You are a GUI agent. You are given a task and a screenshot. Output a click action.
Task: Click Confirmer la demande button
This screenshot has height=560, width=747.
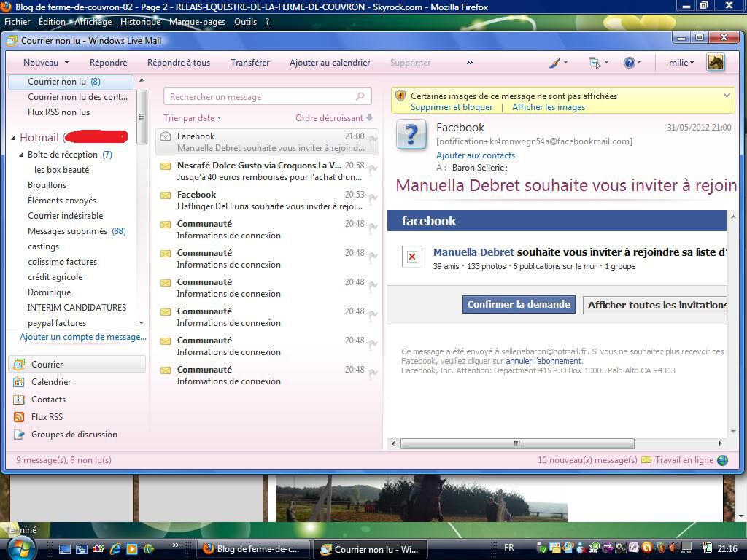[x=519, y=305]
